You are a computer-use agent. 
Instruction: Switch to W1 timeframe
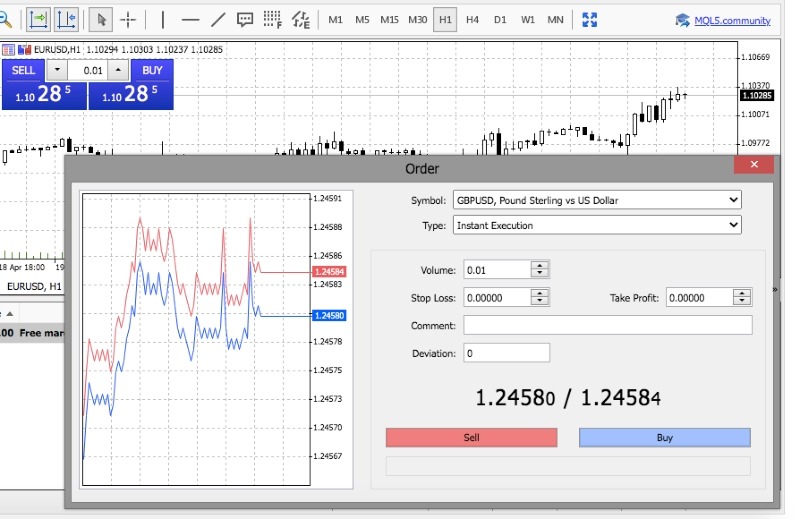point(528,20)
